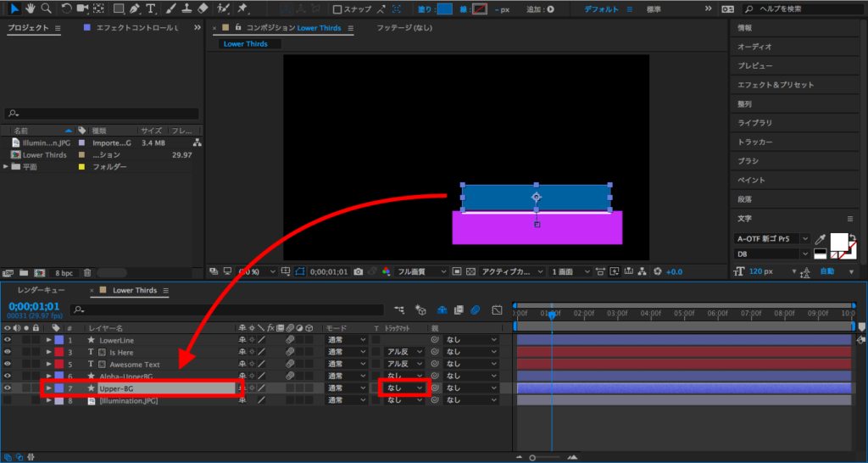This screenshot has width=868, height=463.
Task: Open the エフェクト&プリセット panel
Action: (x=775, y=85)
